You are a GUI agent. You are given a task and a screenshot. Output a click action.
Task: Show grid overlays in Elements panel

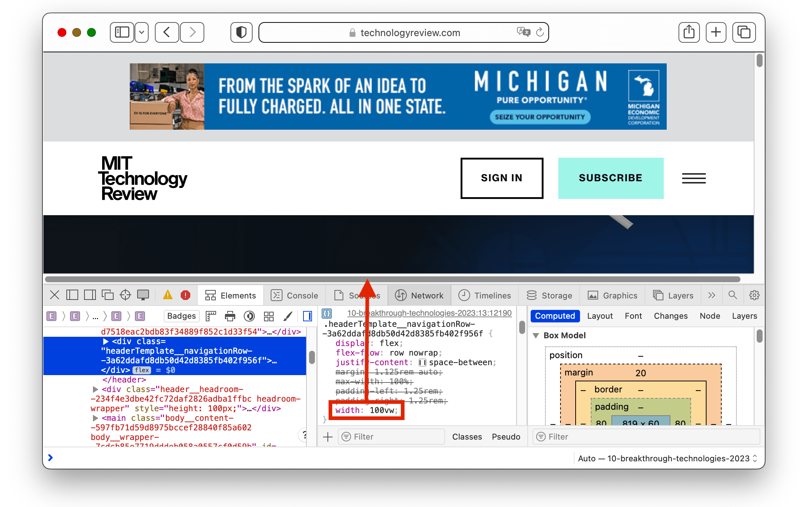(x=268, y=316)
